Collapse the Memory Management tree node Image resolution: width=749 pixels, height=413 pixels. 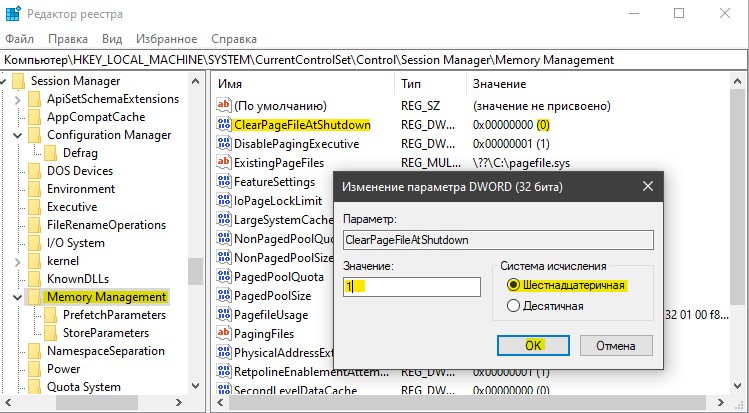pos(18,297)
